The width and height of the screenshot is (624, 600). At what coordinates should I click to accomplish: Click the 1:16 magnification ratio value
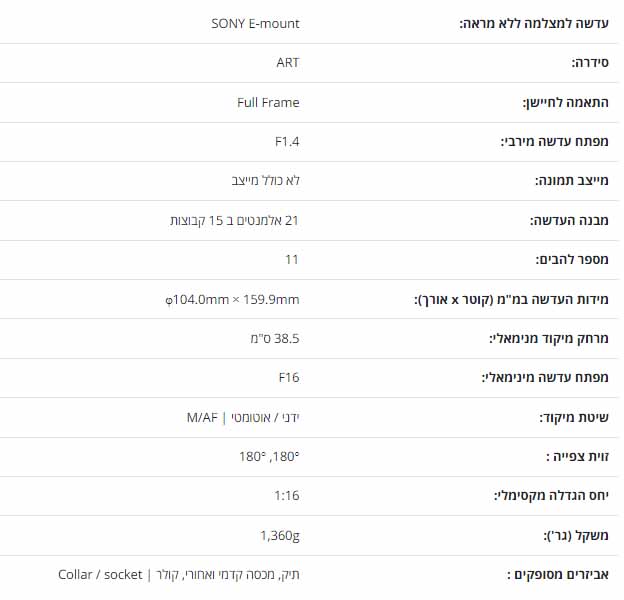pos(287,495)
